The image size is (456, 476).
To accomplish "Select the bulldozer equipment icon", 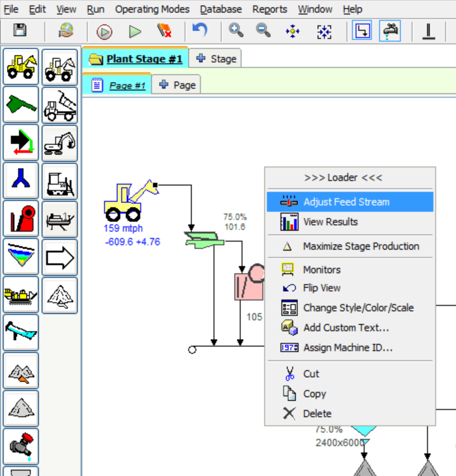I will point(60,181).
